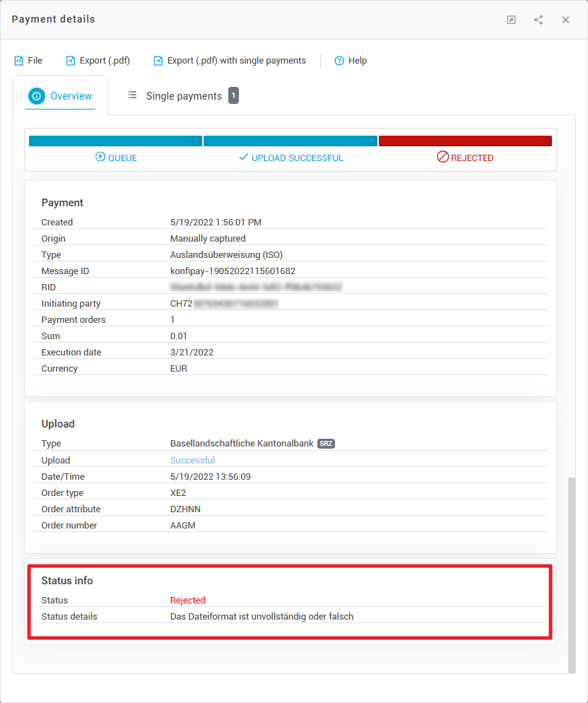The image size is (588, 703).
Task: Click the Upload Successful checkmark icon
Action: tap(244, 158)
